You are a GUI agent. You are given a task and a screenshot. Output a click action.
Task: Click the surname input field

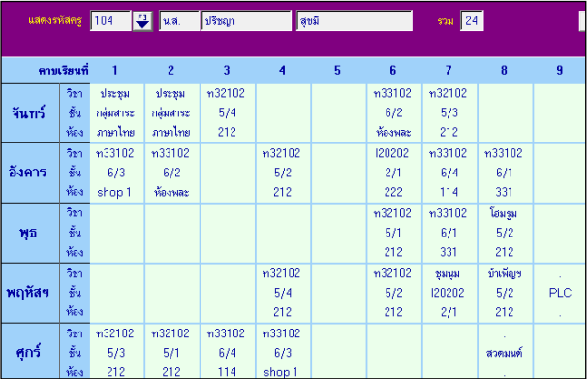355,21
